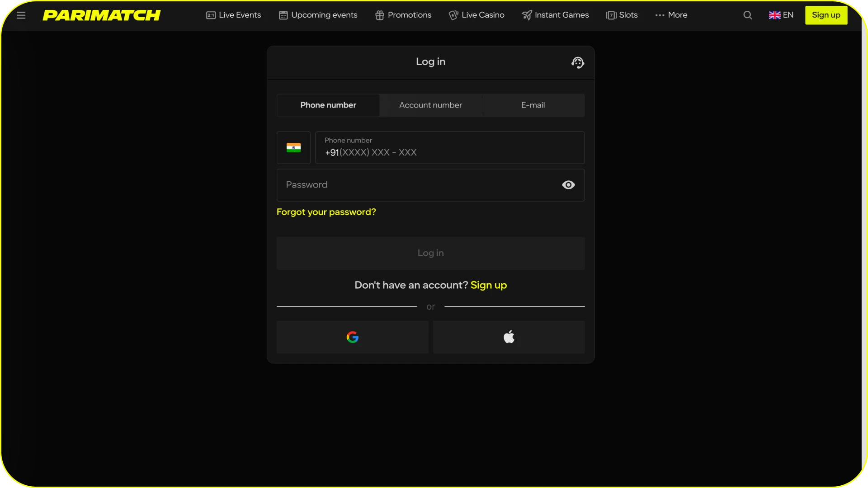Focus the Password input field
868x488 pixels.
click(x=431, y=185)
